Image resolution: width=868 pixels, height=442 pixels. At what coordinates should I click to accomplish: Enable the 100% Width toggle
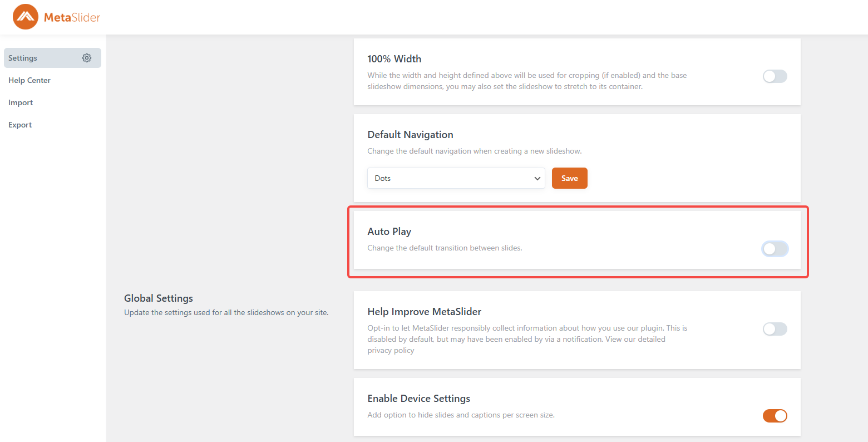(x=775, y=76)
